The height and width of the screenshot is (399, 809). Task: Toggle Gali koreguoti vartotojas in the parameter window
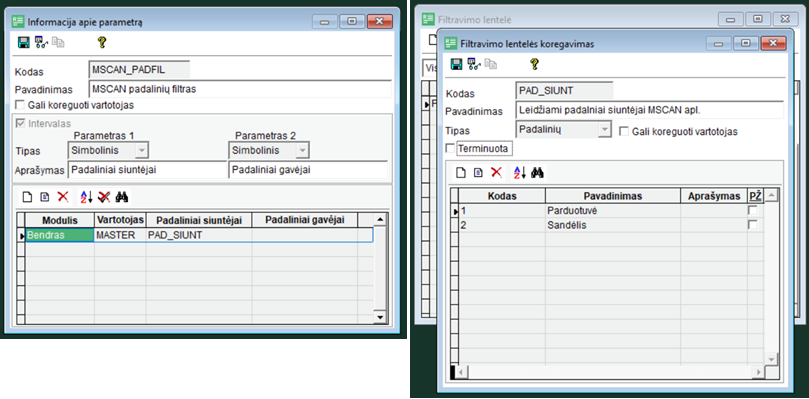pos(20,105)
